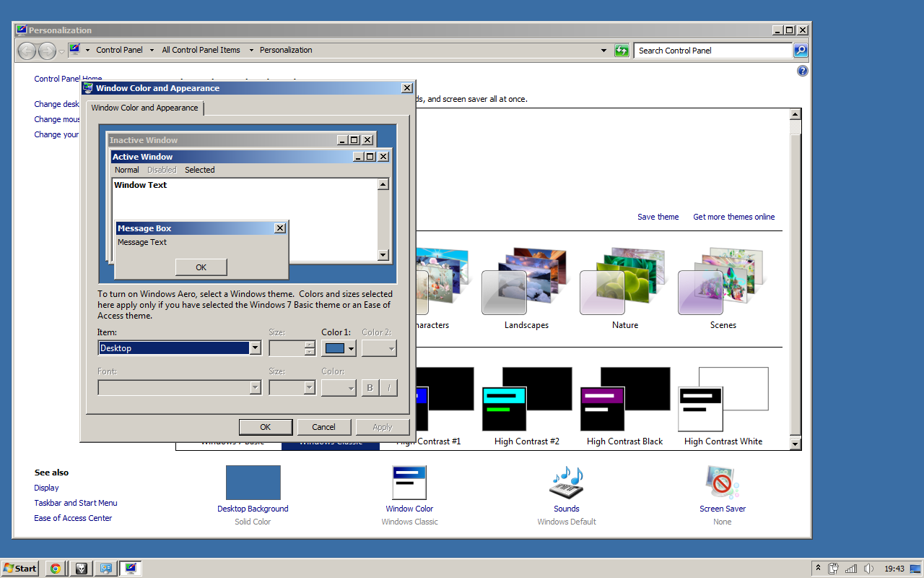Toggle the Bold font button

point(370,387)
